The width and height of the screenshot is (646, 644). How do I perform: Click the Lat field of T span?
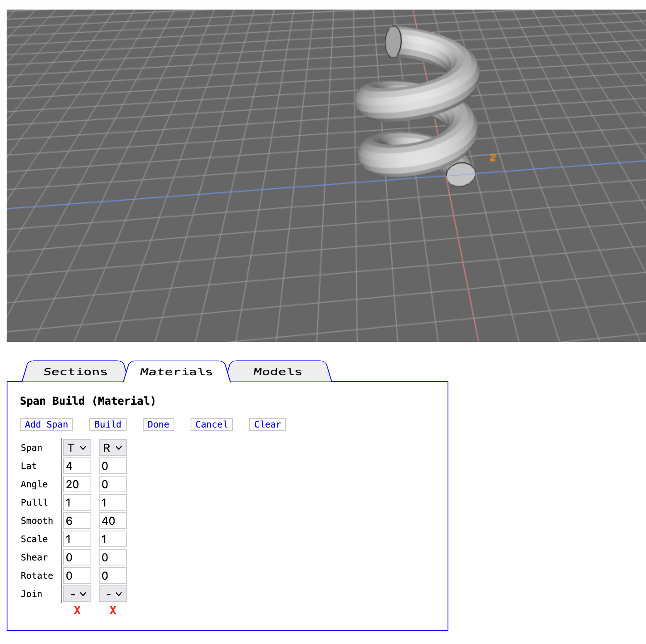click(x=77, y=466)
